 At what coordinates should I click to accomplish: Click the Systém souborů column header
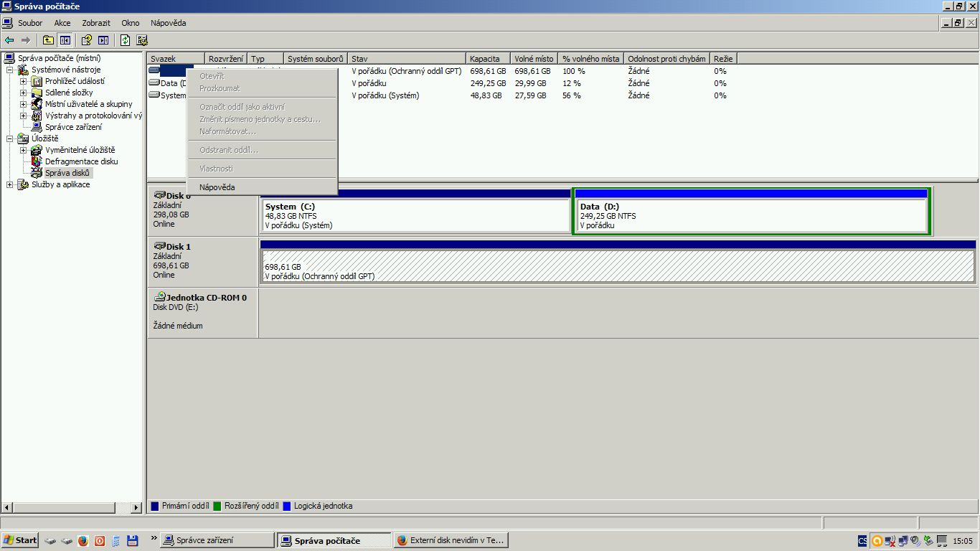pyautogui.click(x=316, y=58)
